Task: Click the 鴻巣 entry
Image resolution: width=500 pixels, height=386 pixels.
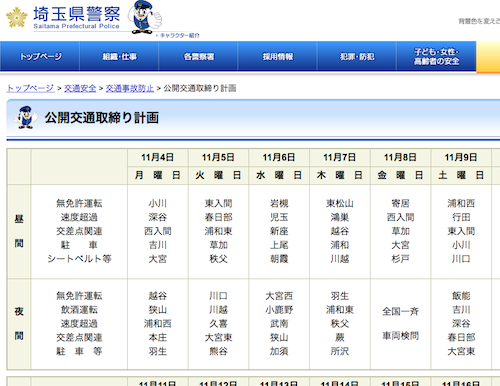Action: pyautogui.click(x=340, y=217)
